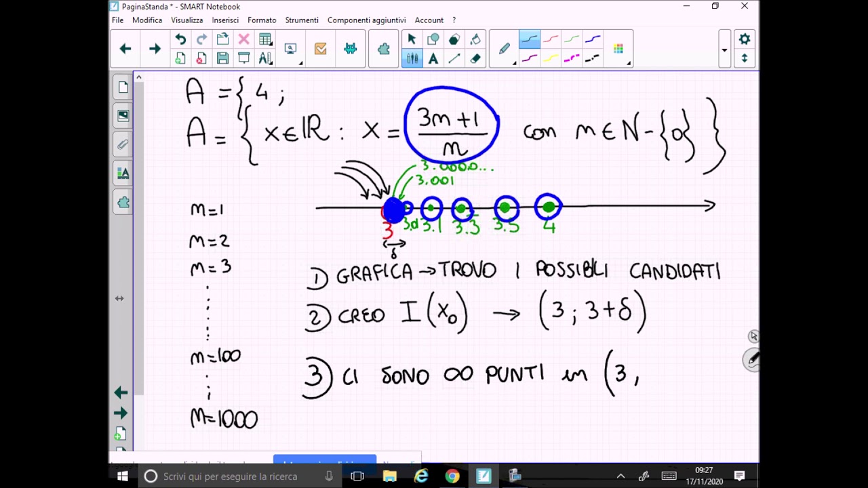Open the notifications center icon
868x488 pixels.
tap(740, 476)
